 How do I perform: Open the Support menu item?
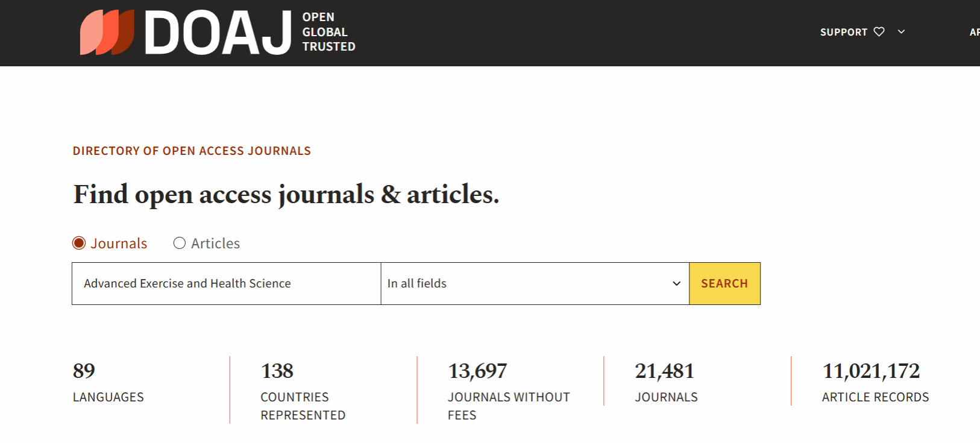pyautogui.click(x=843, y=33)
